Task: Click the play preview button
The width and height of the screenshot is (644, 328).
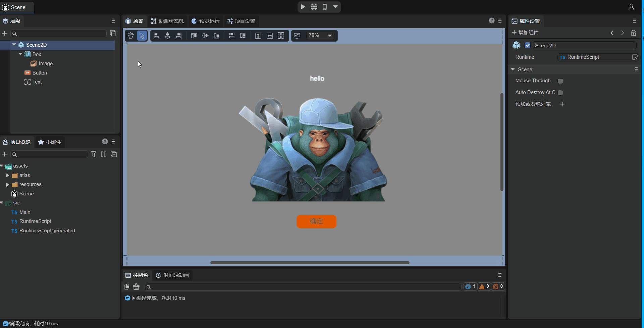Action: [x=303, y=7]
